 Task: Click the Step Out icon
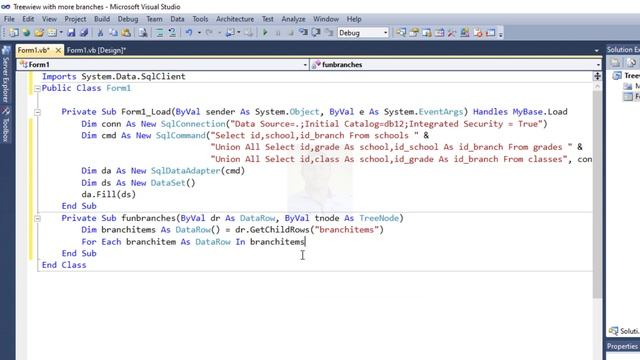tap(329, 33)
